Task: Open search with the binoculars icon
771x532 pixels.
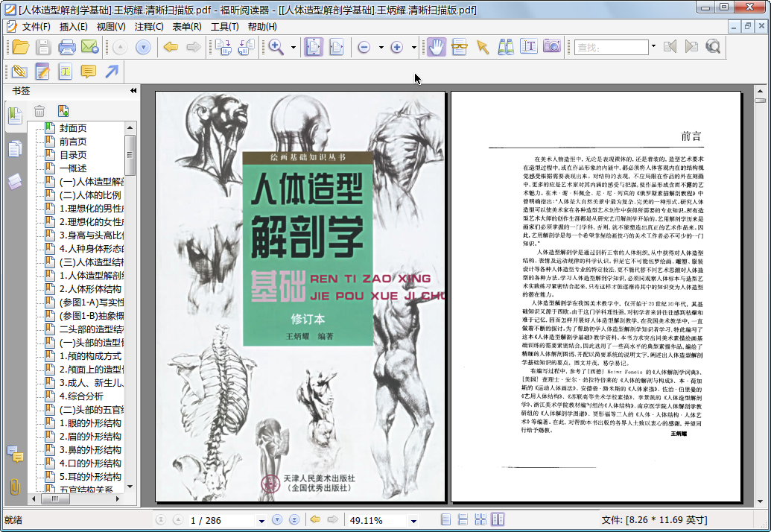Action: pyautogui.click(x=506, y=47)
